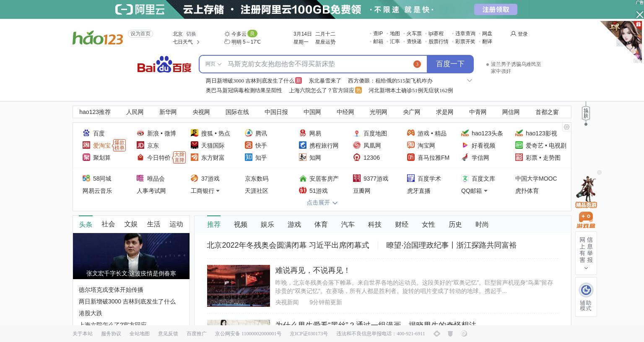Click Baidu Wenku icon
644x342 pixels.
pyautogui.click(x=465, y=179)
